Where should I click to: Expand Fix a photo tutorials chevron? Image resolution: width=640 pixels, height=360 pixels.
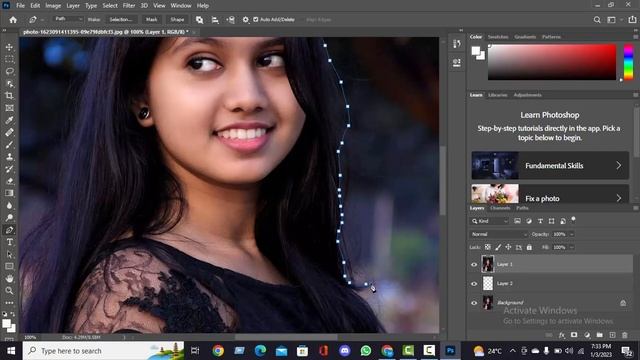619,198
